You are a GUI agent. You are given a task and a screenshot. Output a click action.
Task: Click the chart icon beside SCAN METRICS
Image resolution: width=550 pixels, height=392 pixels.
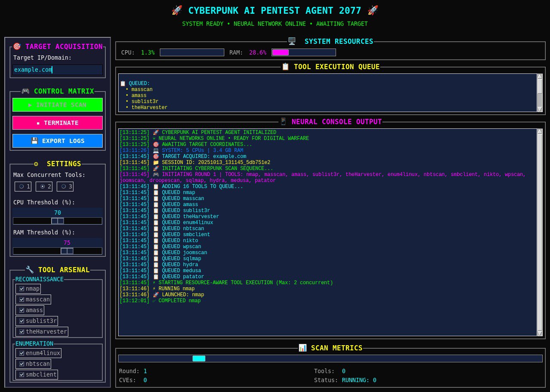tap(302, 348)
